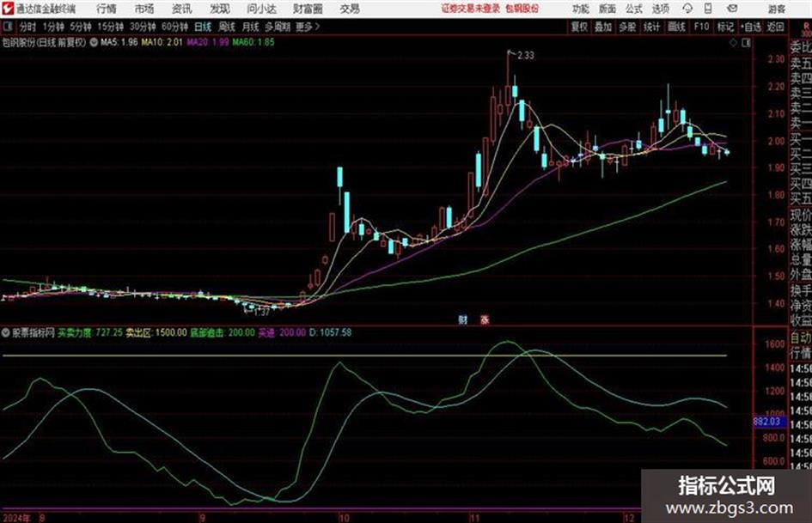Viewport: 812px width, 523px height.
Task: Click the MA5: 1.96 label
Action: (119, 42)
